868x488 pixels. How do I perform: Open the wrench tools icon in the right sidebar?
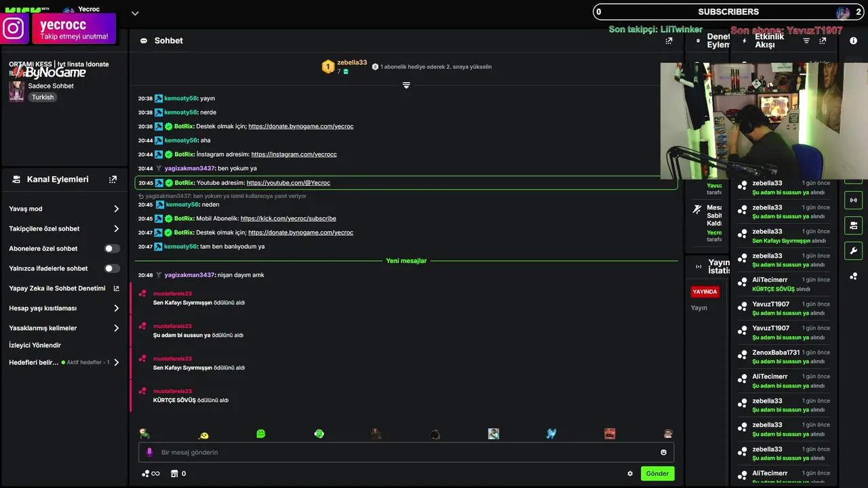click(x=853, y=251)
